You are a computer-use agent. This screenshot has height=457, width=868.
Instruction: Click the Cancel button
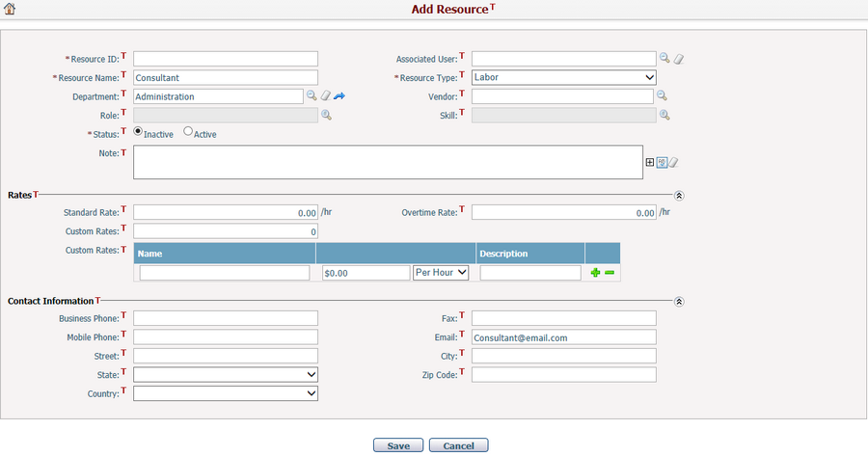click(x=458, y=445)
